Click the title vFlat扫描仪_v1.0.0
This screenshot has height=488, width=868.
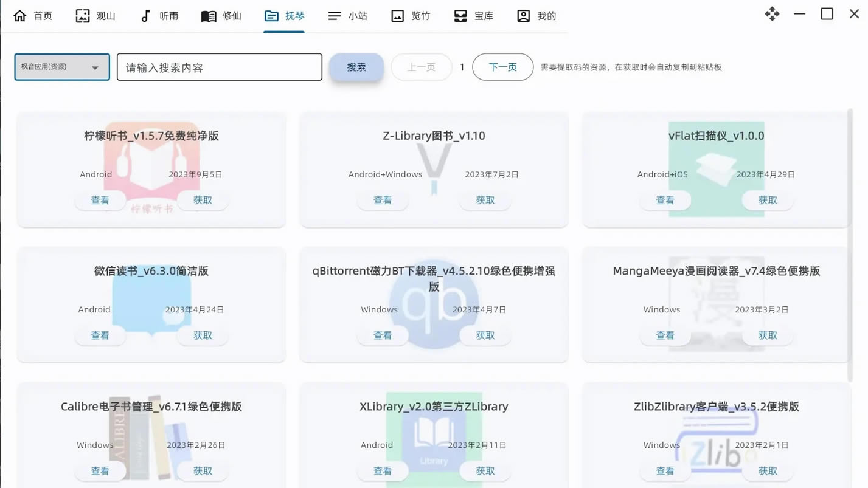coord(717,136)
